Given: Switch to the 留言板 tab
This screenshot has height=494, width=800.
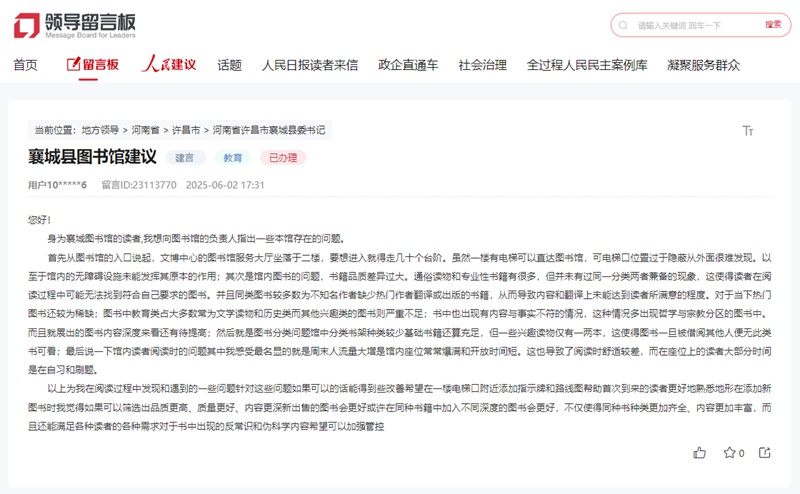Looking at the screenshot, I should click(93, 66).
